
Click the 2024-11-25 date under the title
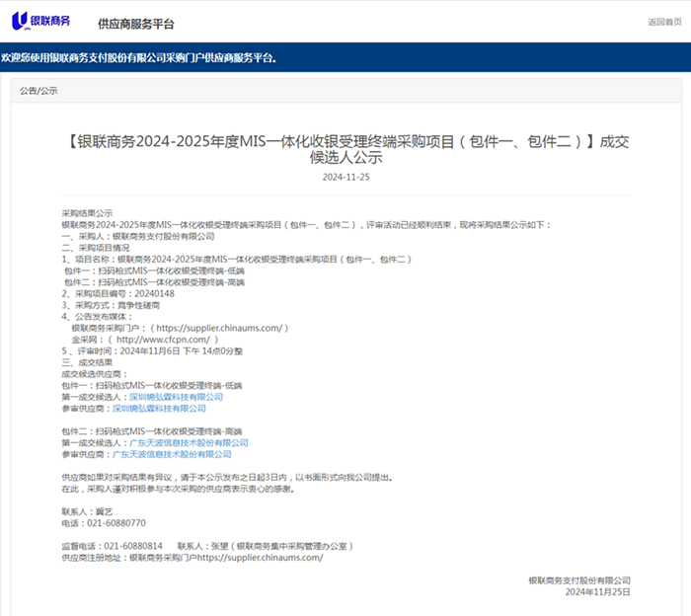345,178
